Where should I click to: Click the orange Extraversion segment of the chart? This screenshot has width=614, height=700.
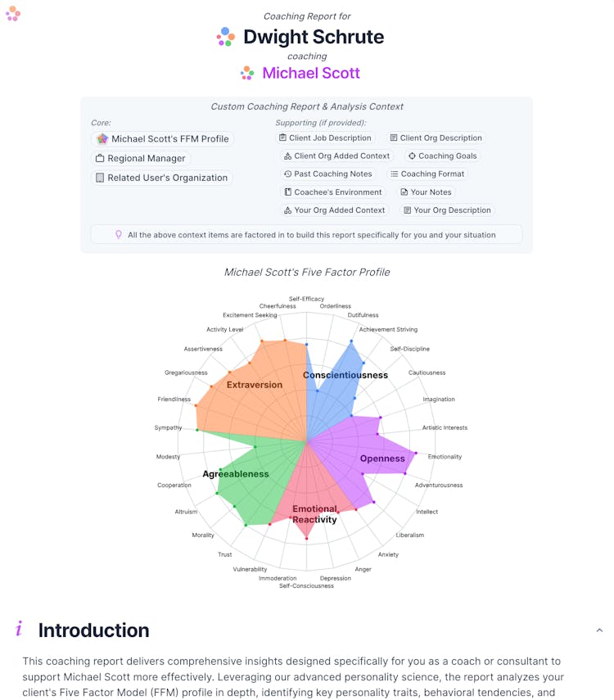click(x=255, y=384)
